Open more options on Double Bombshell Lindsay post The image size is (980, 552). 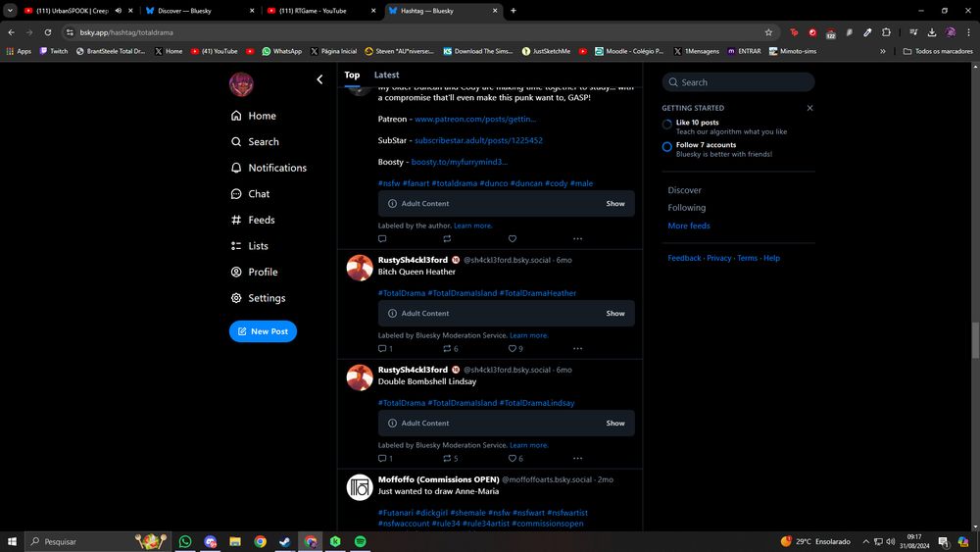(x=577, y=459)
